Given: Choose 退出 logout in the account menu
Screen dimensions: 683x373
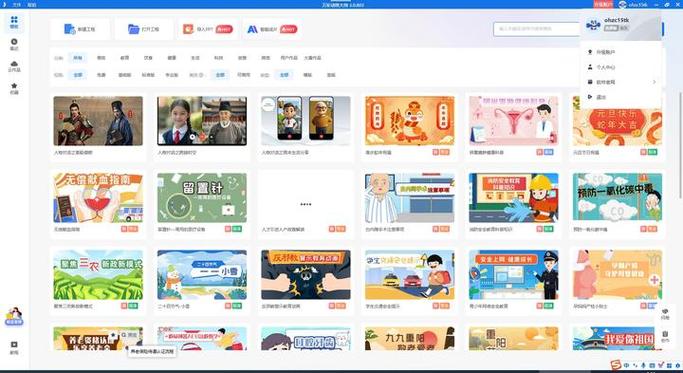Looking at the screenshot, I should pos(601,97).
